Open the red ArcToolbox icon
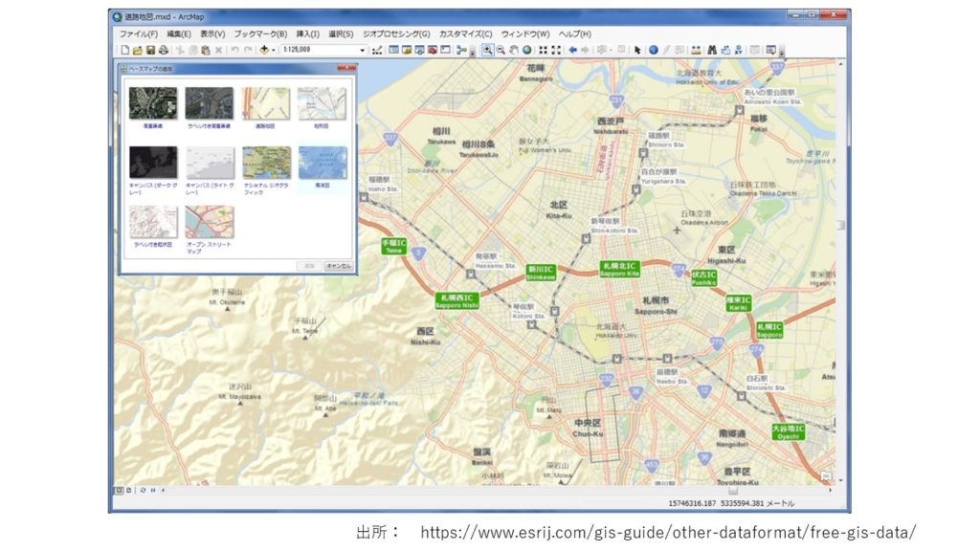The width and height of the screenshot is (980, 551). coord(432,50)
